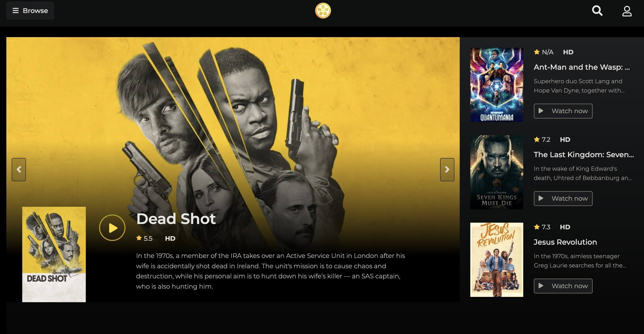Click Watch now for Jesus Revolution
Viewport: 644px width, 334px height.
[x=563, y=286]
